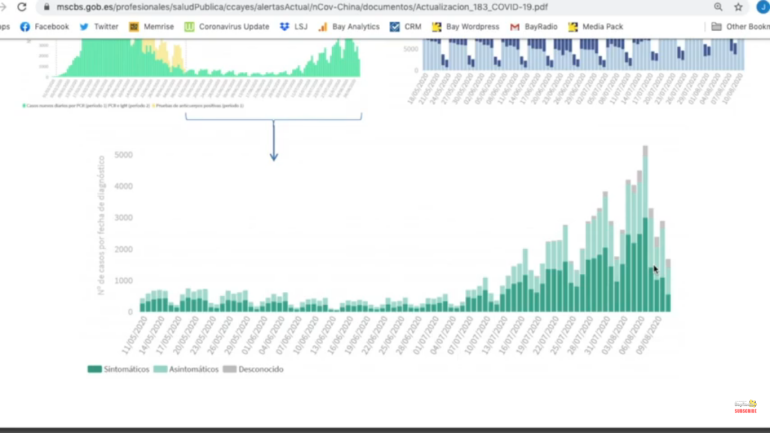Bookmark this page with the star icon
770x433 pixels.
pyautogui.click(x=739, y=7)
